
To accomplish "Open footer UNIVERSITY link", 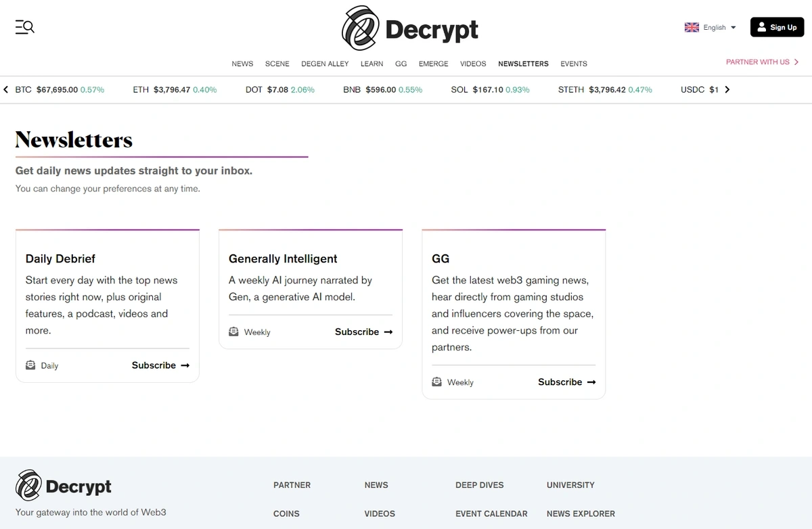I will point(570,485).
